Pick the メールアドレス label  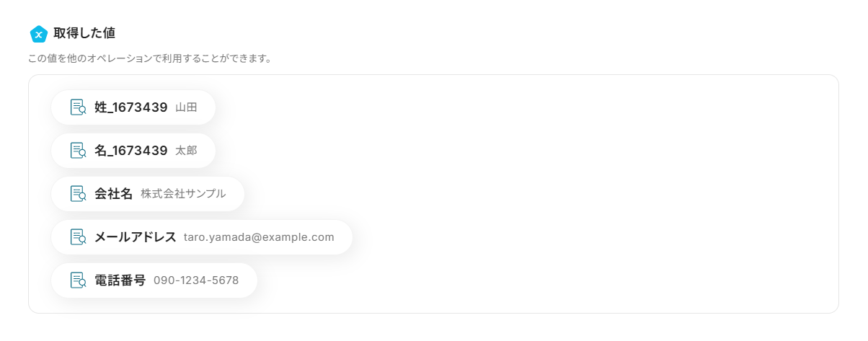point(135,237)
